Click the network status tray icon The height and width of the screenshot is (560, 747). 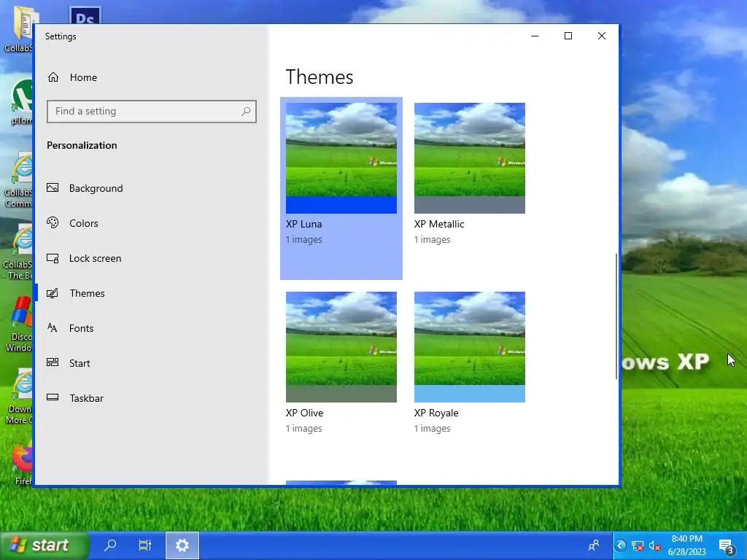pos(637,545)
